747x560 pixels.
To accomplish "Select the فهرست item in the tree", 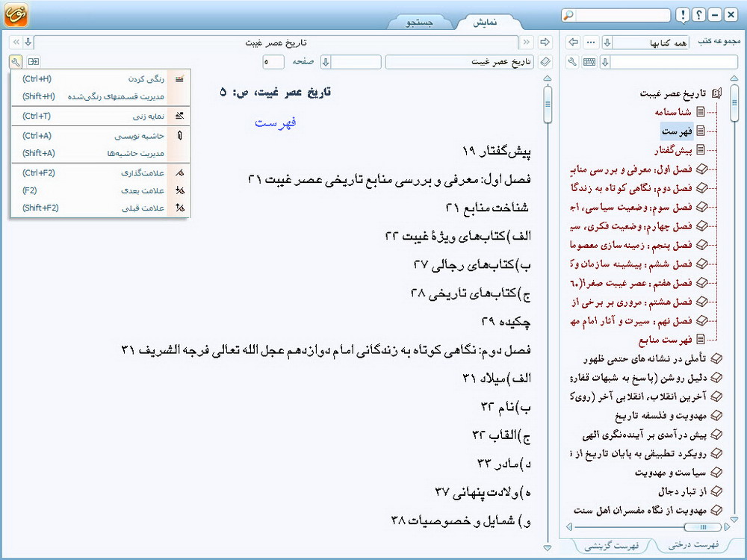I will (677, 131).
